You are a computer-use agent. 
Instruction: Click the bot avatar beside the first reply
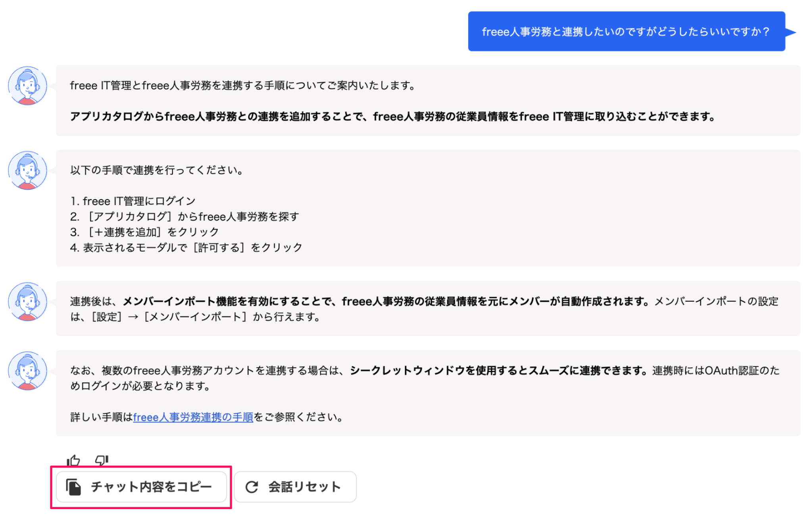pyautogui.click(x=28, y=86)
